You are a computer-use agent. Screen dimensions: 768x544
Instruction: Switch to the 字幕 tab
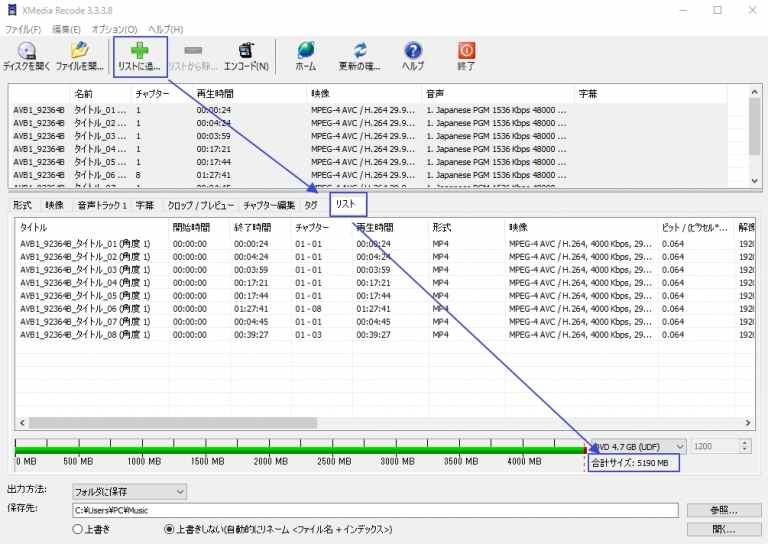tap(145, 205)
